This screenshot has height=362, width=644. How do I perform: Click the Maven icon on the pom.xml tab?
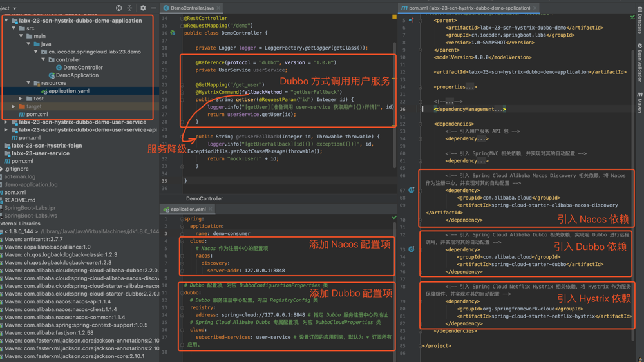click(404, 8)
